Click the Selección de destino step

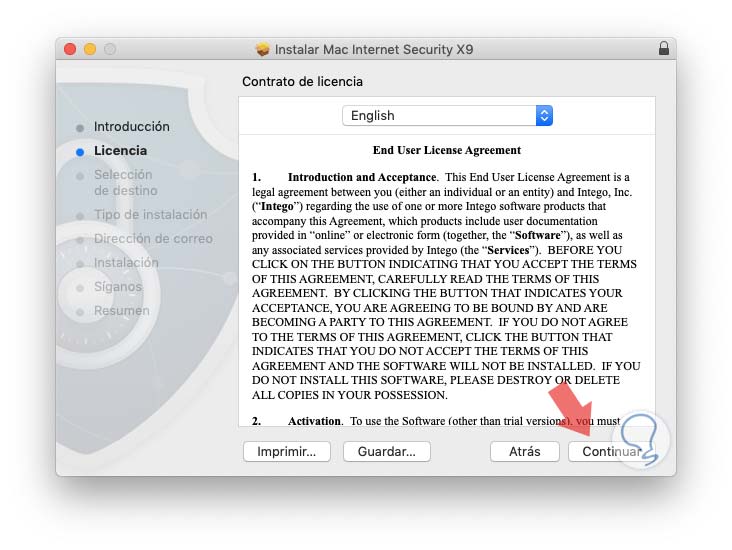[x=126, y=183]
